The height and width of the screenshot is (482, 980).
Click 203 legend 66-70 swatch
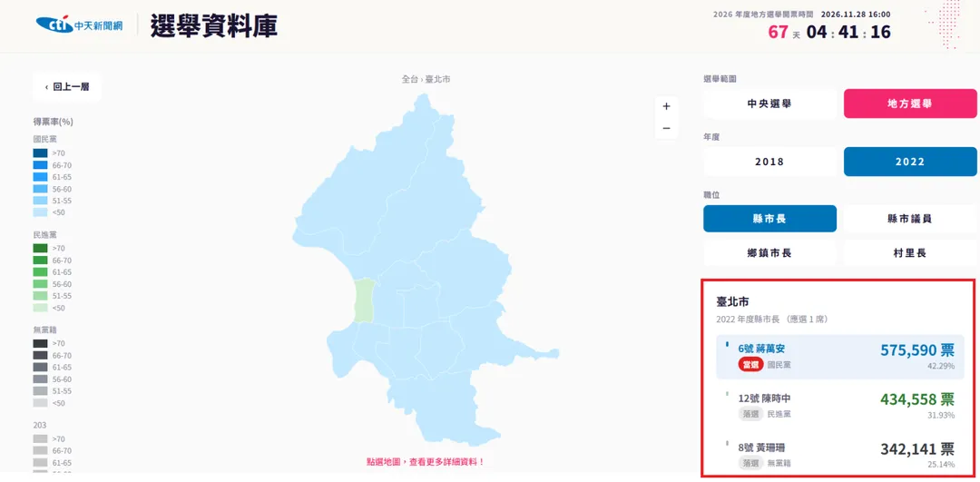[41, 451]
